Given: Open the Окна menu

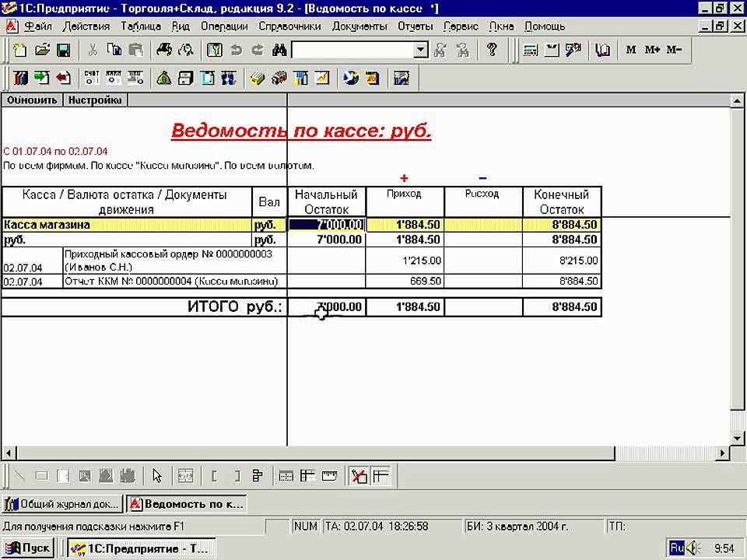Looking at the screenshot, I should (501, 26).
